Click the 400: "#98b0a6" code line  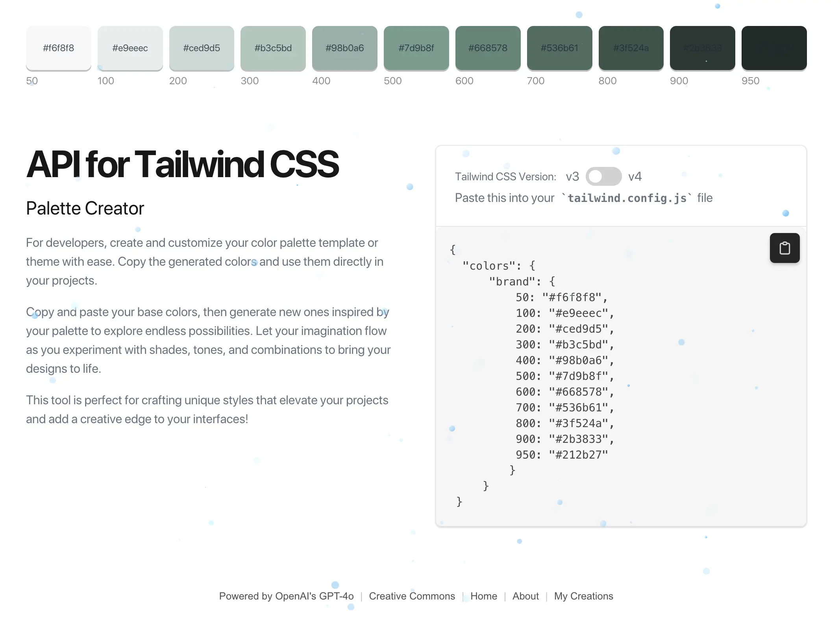[x=565, y=360]
